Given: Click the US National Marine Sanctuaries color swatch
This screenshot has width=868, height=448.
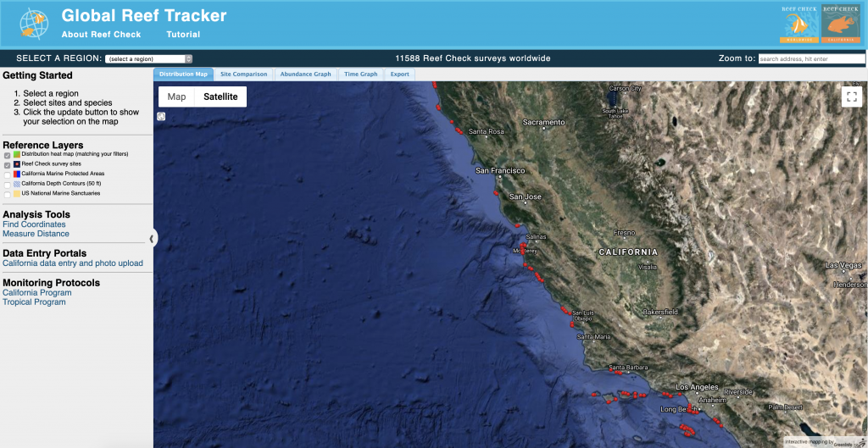Looking at the screenshot, I should pos(17,194).
